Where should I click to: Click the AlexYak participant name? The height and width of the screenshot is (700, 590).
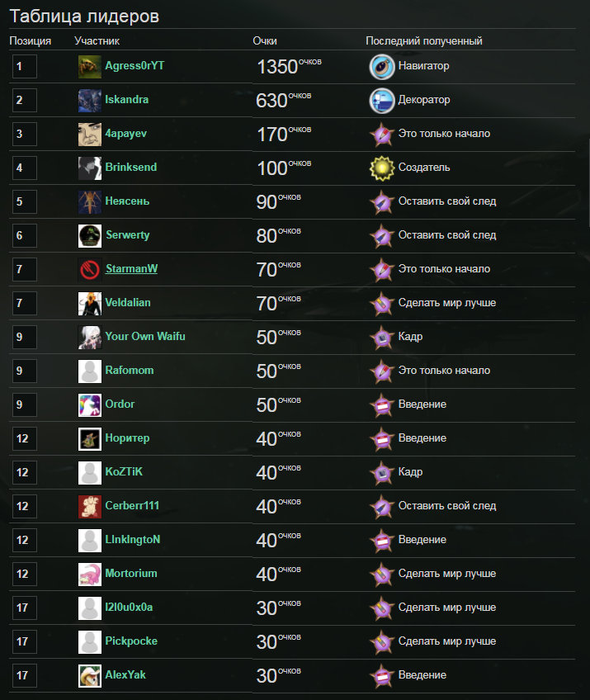pos(125,675)
